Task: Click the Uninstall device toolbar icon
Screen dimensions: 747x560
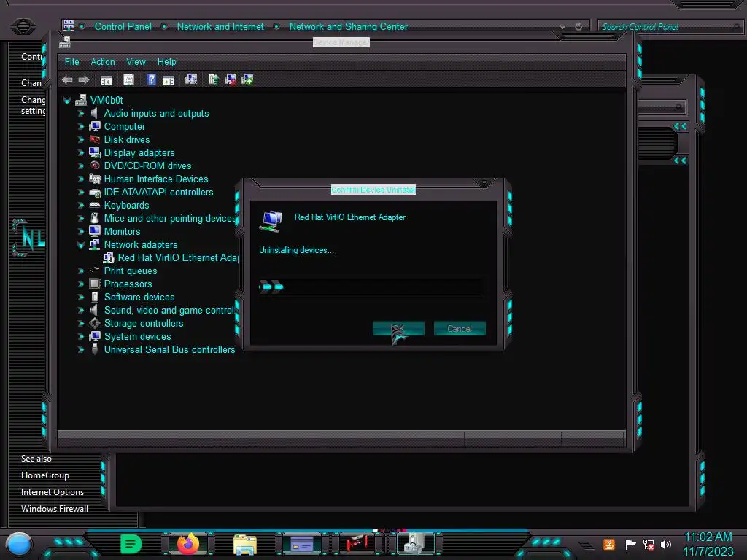Action: click(231, 79)
